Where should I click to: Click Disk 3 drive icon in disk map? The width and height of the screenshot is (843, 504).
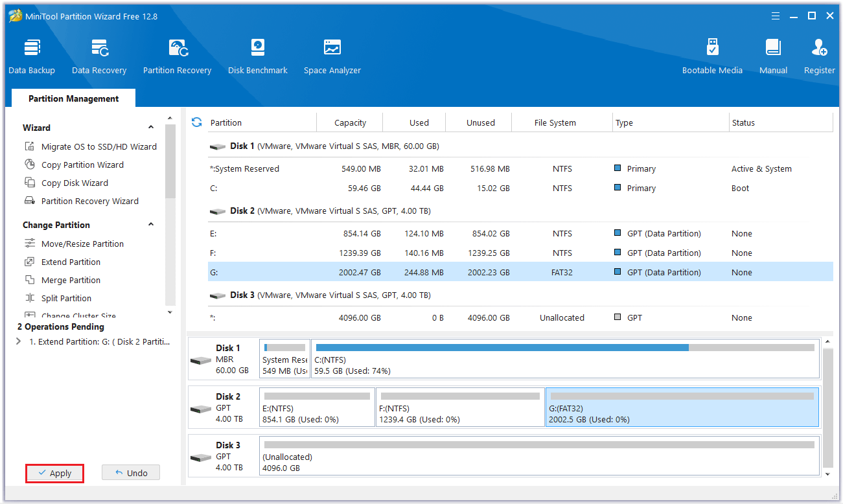point(200,457)
